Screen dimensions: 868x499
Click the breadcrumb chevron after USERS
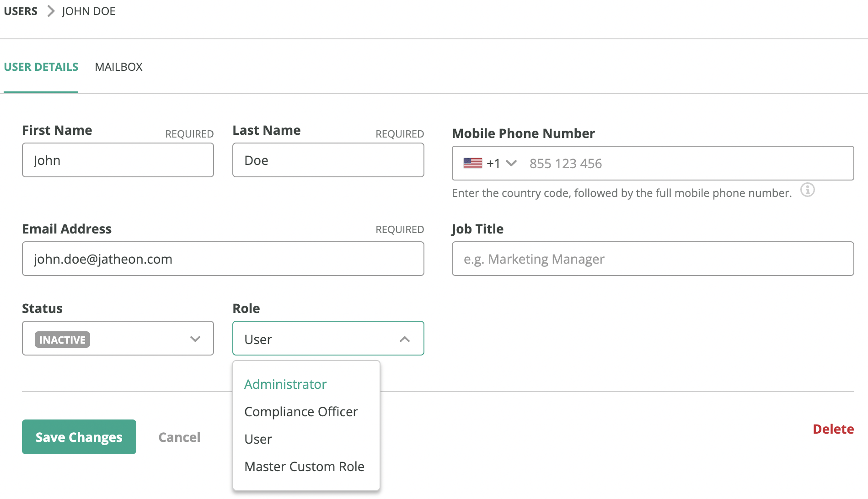[x=51, y=11]
